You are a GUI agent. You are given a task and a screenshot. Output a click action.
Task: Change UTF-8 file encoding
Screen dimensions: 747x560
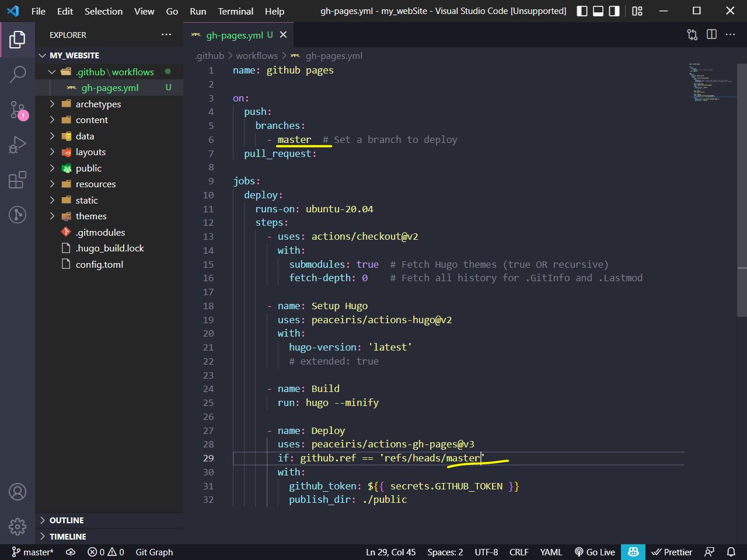coord(486,552)
